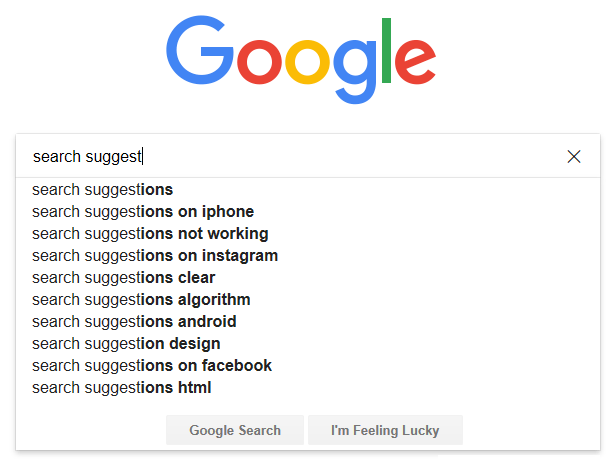
Task: Click the yellow letter o in the Google logo
Action: pos(308,62)
